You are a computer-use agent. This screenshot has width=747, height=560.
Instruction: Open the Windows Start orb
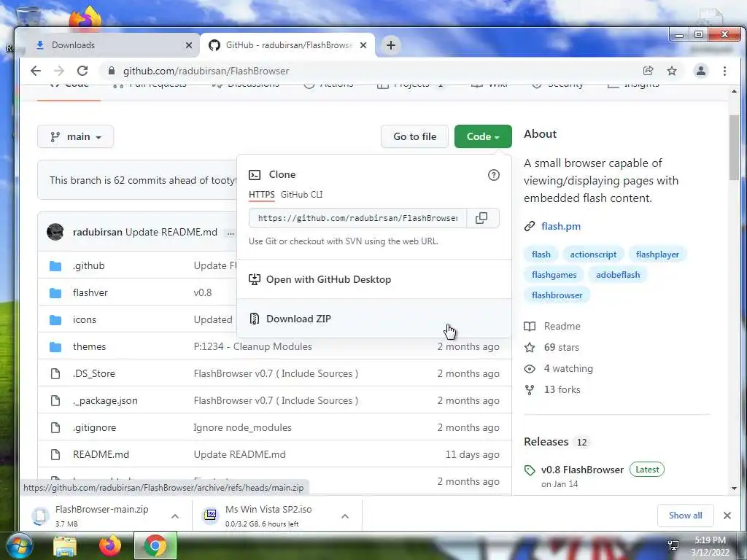tap(18, 545)
